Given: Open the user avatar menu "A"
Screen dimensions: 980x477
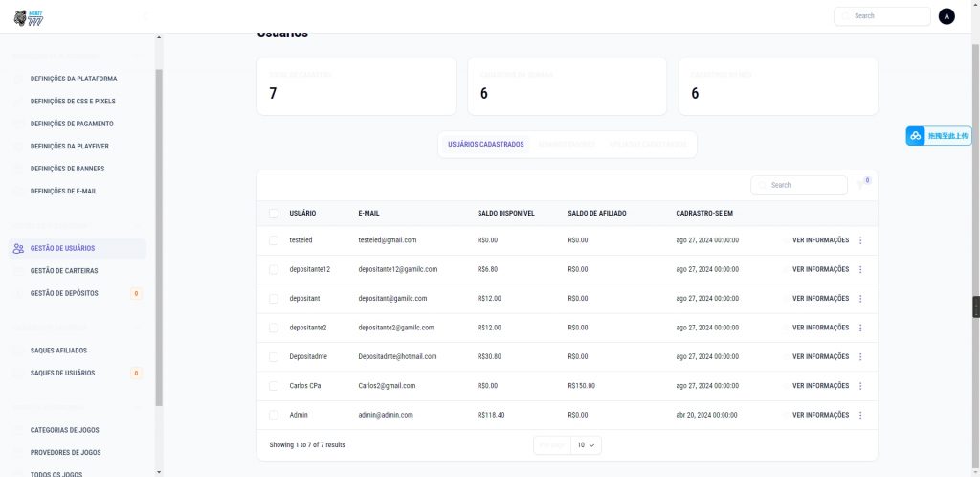Looking at the screenshot, I should click(947, 16).
